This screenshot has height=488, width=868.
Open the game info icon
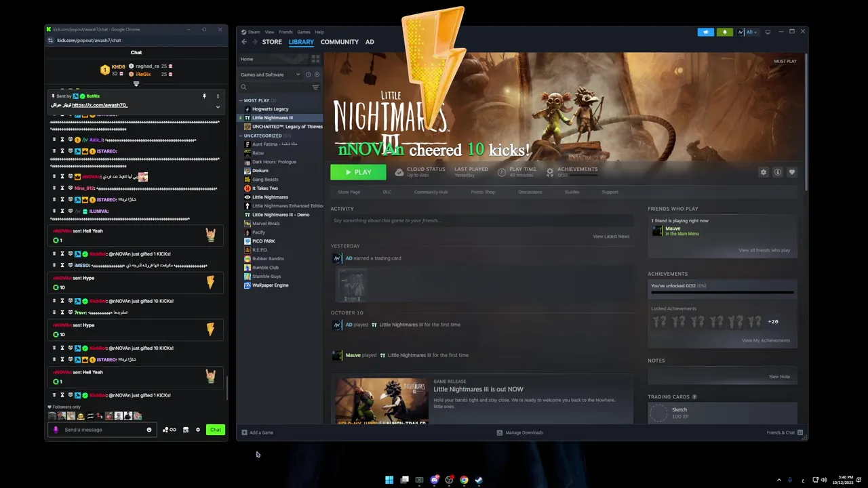(x=777, y=172)
